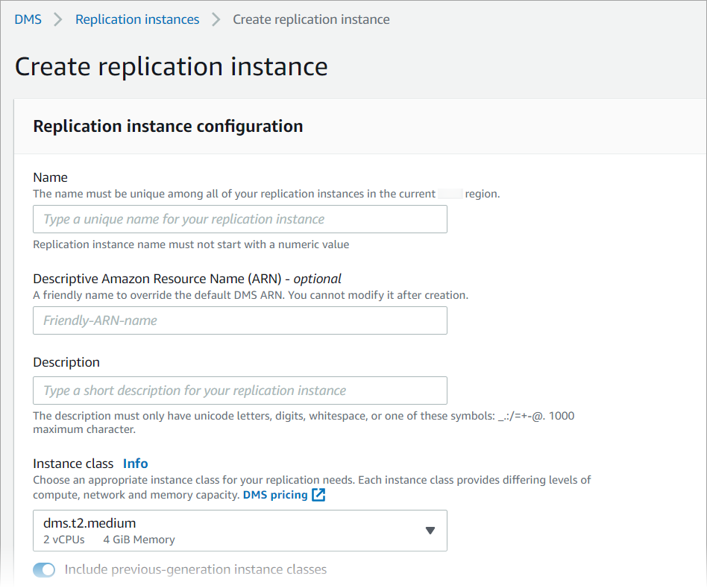
Task: Disable the previous-generation instance classes toggle
Action: click(x=45, y=570)
